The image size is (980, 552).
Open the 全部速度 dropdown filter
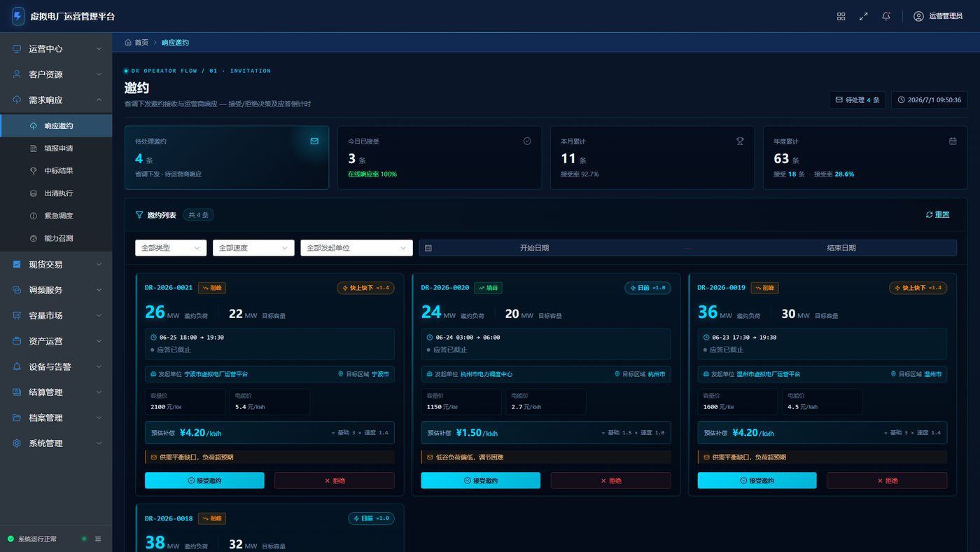pos(253,248)
